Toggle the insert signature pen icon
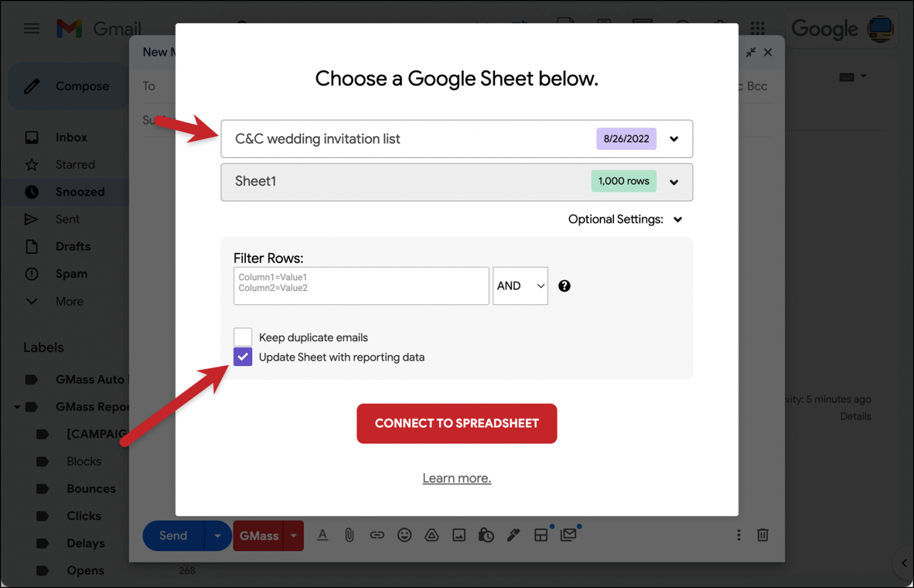This screenshot has height=588, width=914. [x=513, y=535]
